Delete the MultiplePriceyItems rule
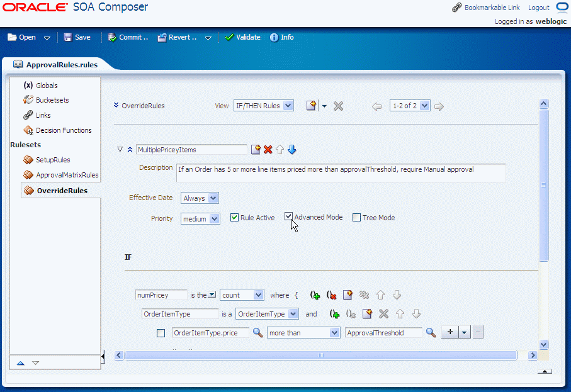 [x=268, y=149]
